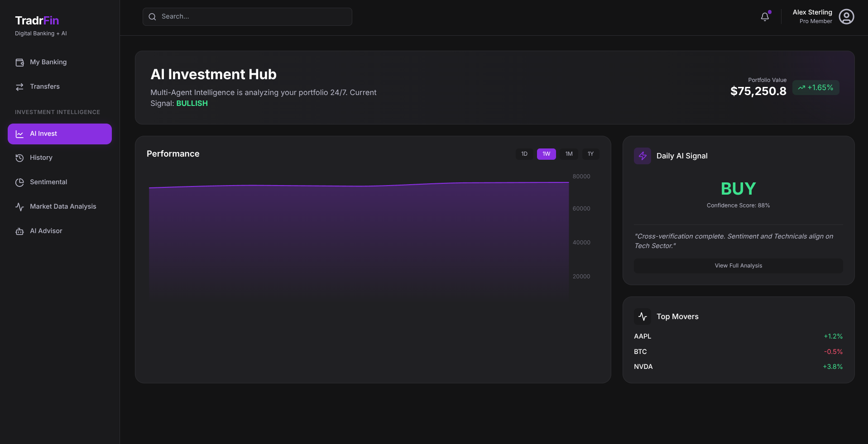Click the My Banking wallet icon
The image size is (868, 444).
19,62
